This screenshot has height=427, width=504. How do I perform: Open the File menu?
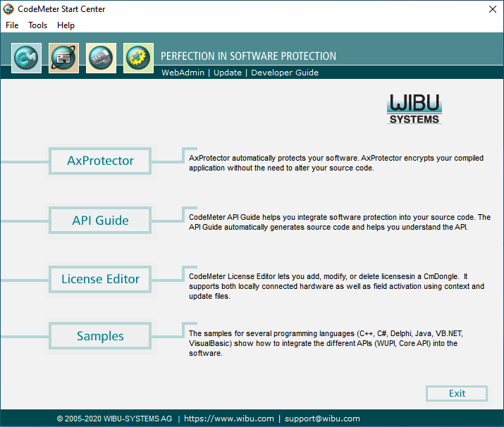pos(12,25)
